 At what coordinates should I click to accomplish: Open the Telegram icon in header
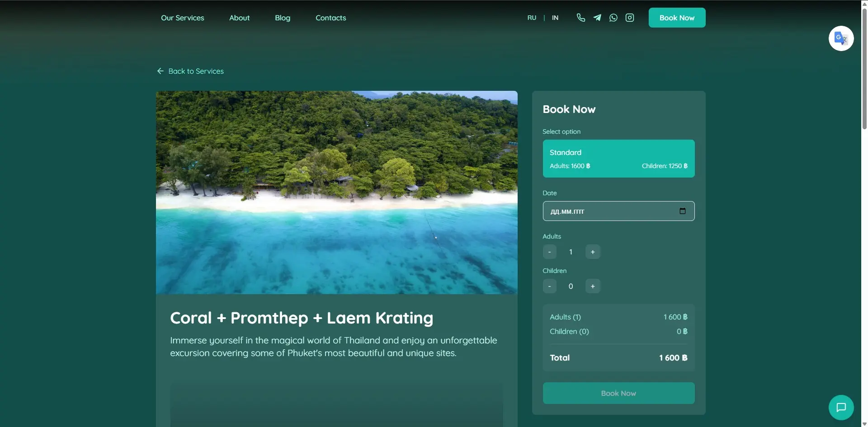click(x=597, y=18)
